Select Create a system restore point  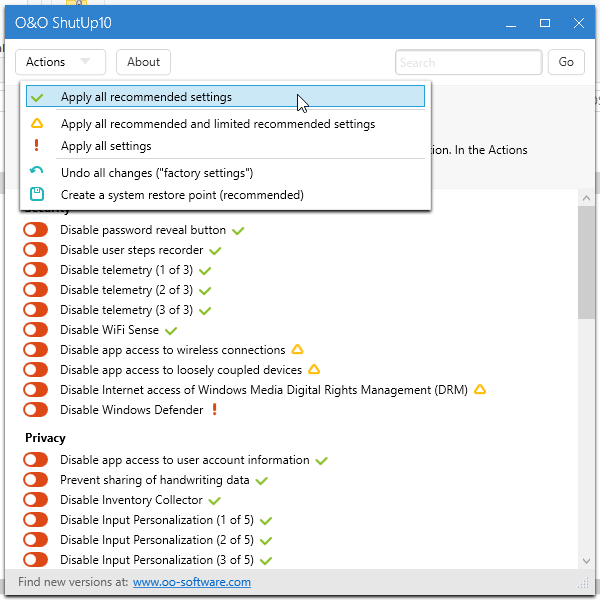point(225,195)
